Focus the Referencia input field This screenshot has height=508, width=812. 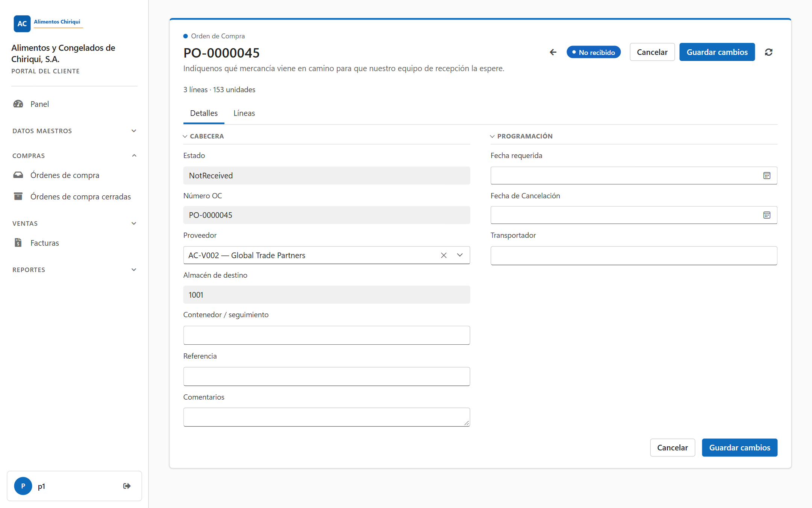[x=327, y=376]
